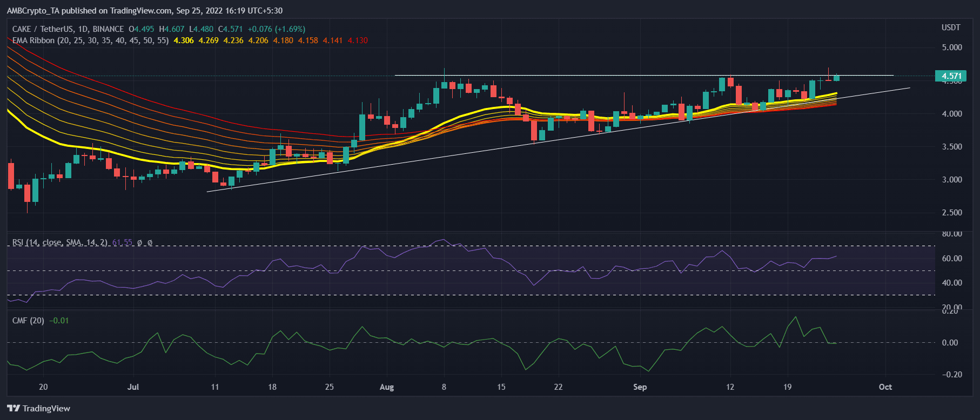Click the 2.500 level on price scale
The height and width of the screenshot is (420, 980).
tap(952, 213)
